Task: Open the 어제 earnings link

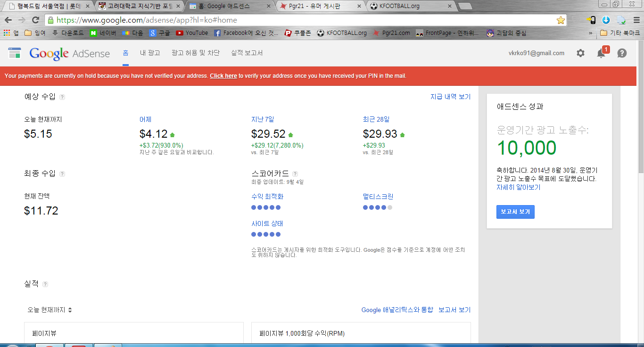Action: click(x=145, y=119)
